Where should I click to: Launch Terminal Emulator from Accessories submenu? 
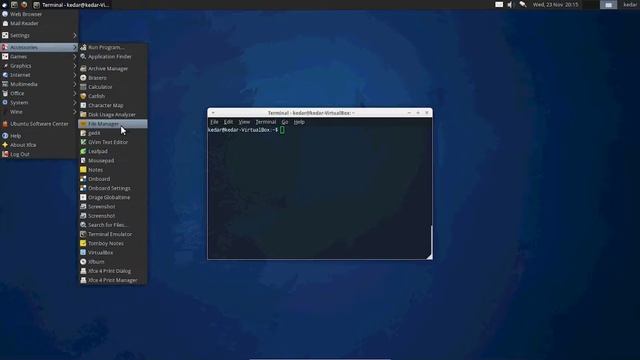pyautogui.click(x=113, y=234)
